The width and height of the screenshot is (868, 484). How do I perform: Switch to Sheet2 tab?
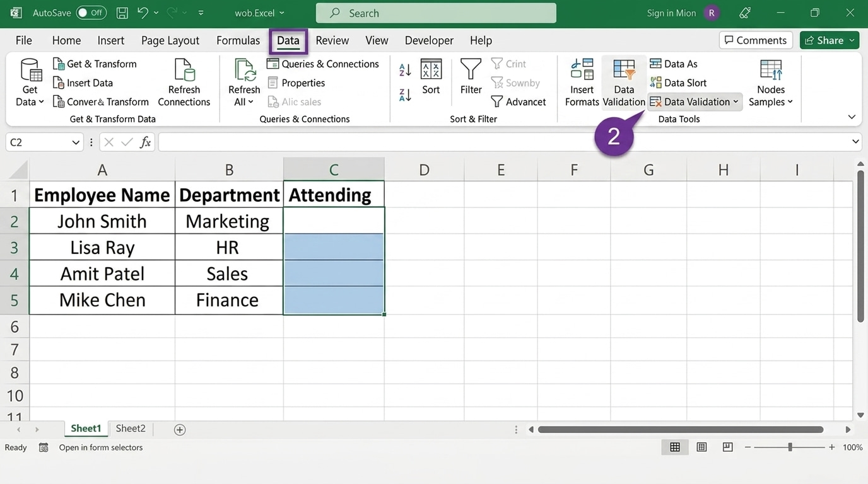point(131,429)
